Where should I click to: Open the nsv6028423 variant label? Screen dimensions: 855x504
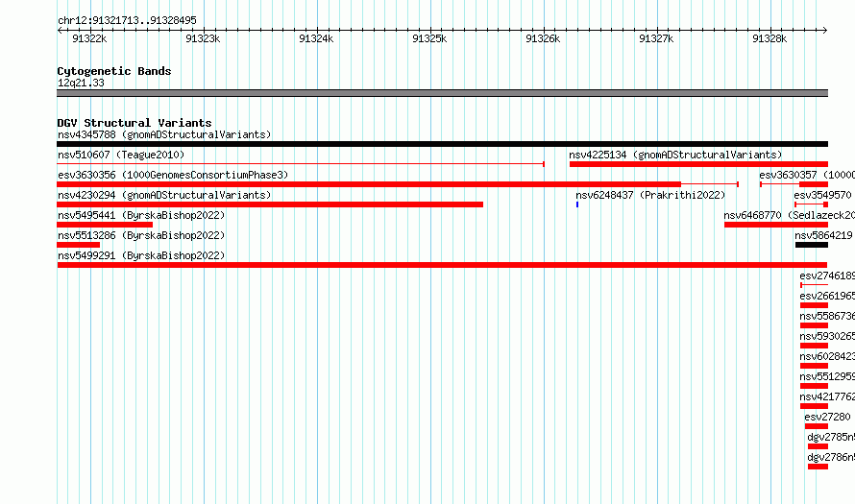coord(827,356)
